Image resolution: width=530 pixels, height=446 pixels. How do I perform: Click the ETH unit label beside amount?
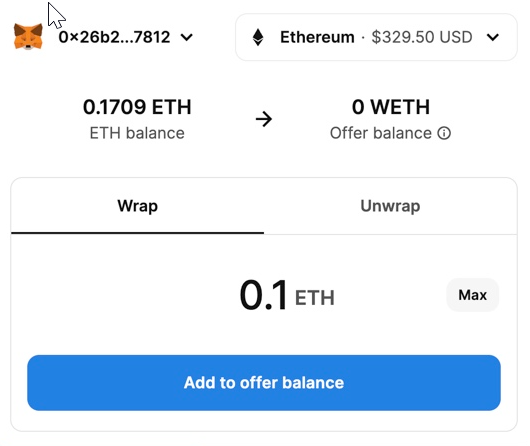point(315,298)
